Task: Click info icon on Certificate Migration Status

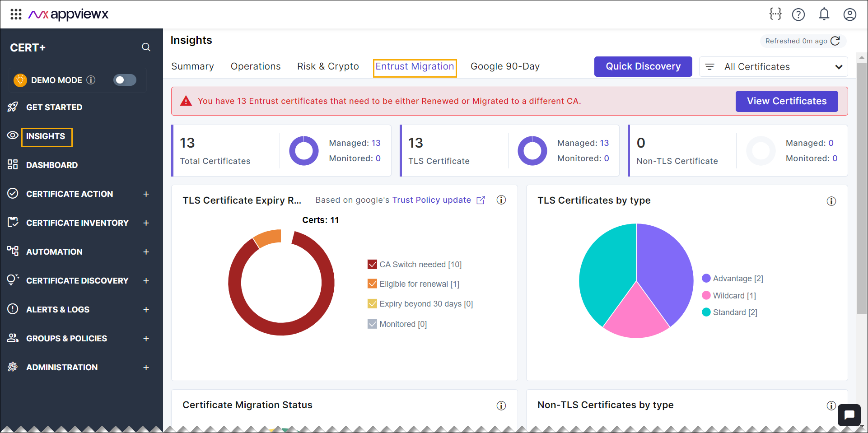Action: click(x=501, y=406)
